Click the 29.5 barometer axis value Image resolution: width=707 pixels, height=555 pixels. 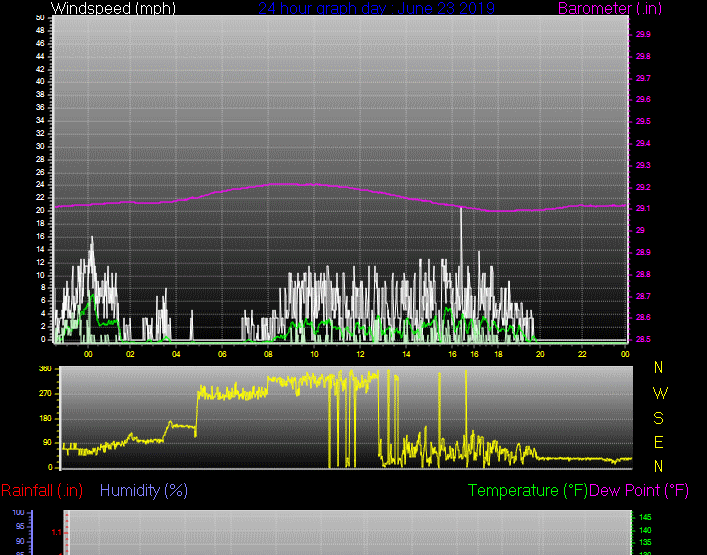point(643,121)
